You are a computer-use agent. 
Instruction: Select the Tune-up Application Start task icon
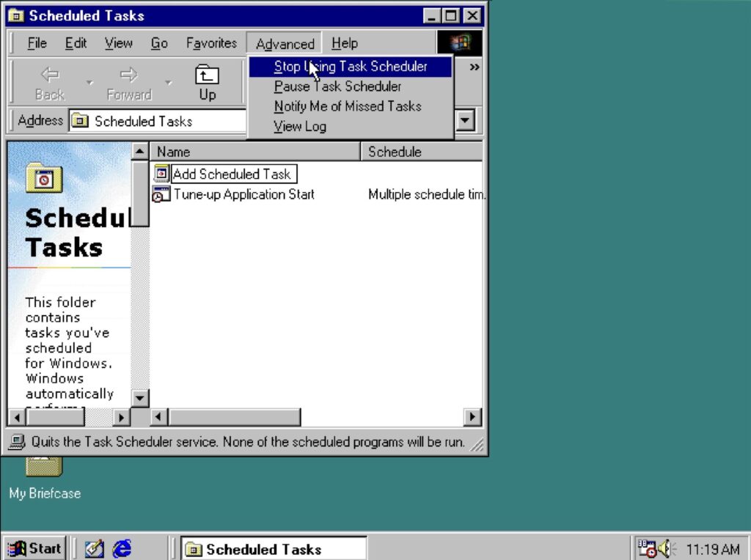161,195
